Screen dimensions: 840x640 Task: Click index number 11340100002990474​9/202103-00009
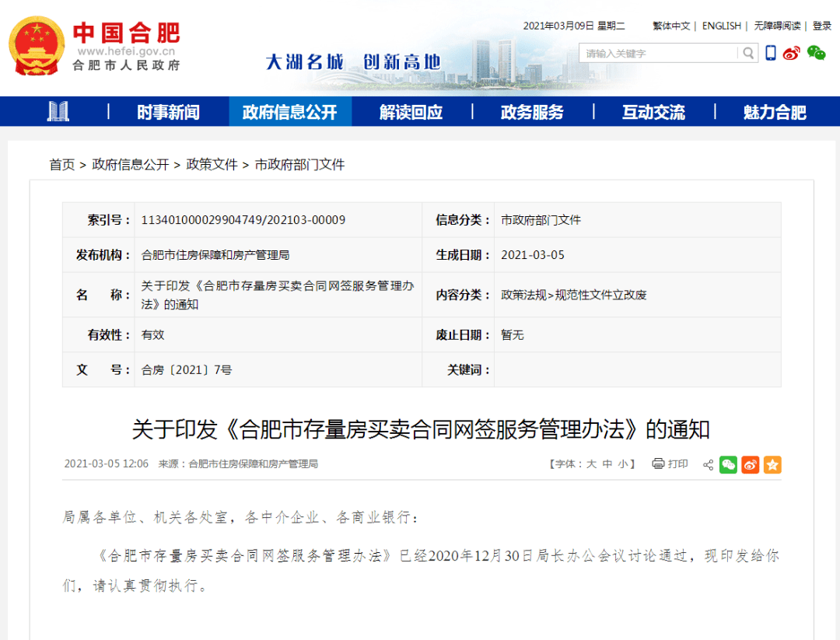pos(243,219)
